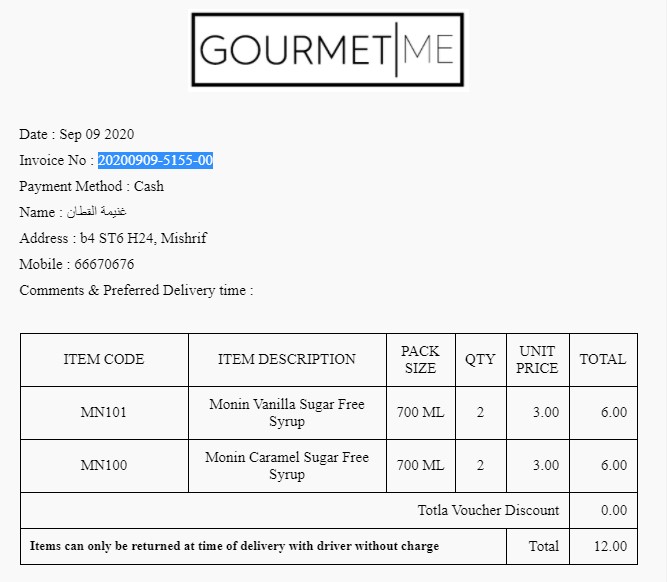
Task: Click item code MN100
Action: click(104, 466)
